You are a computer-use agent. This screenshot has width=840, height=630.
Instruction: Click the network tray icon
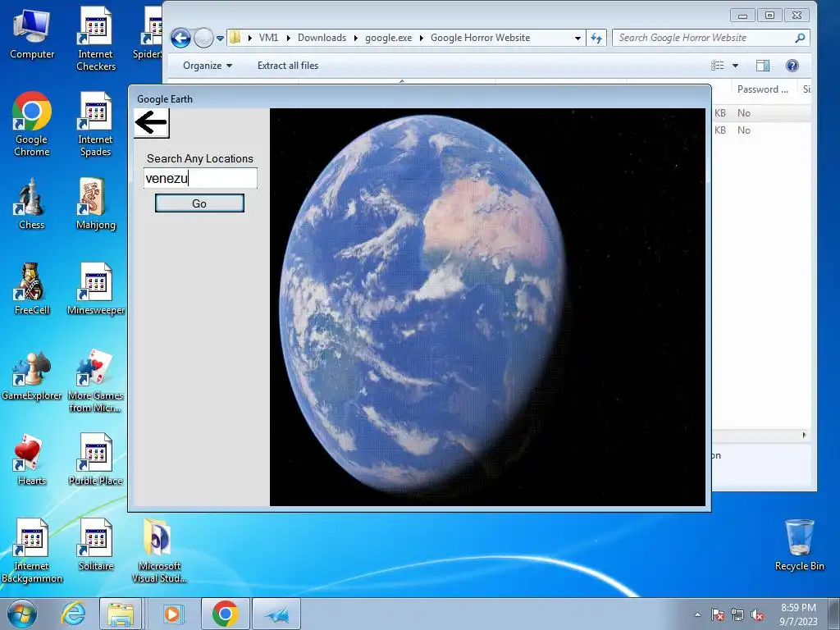[x=737, y=614]
